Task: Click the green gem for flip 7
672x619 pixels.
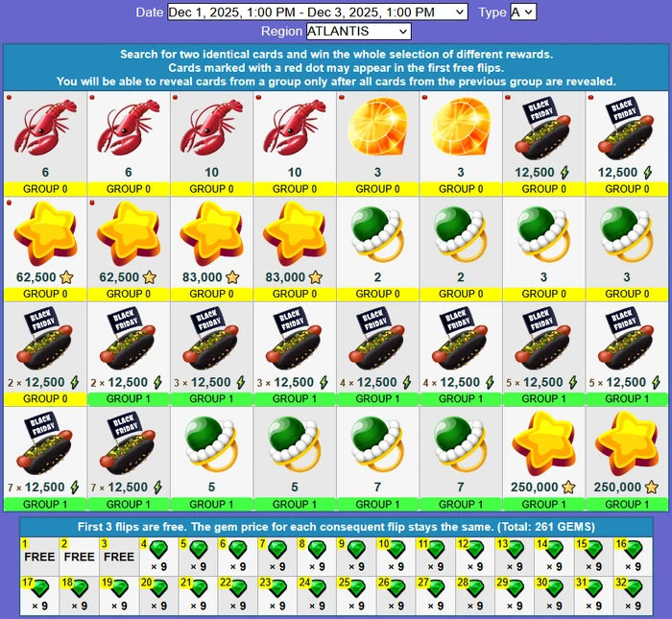Action: pyautogui.click(x=277, y=549)
